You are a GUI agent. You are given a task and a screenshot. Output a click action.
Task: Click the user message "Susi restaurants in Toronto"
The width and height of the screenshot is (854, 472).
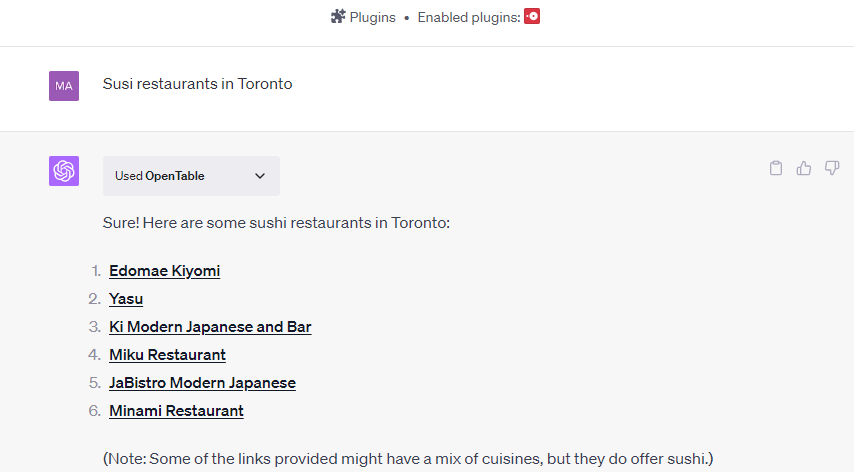click(x=198, y=84)
